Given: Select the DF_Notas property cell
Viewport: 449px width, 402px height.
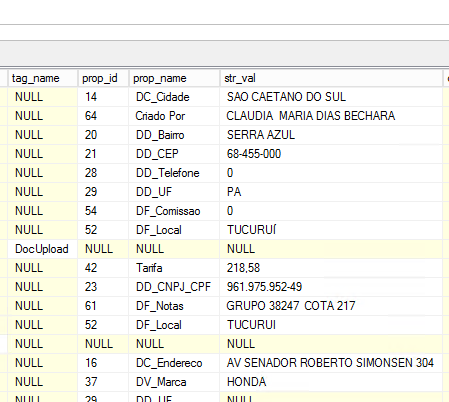Looking at the screenshot, I should [x=174, y=306].
